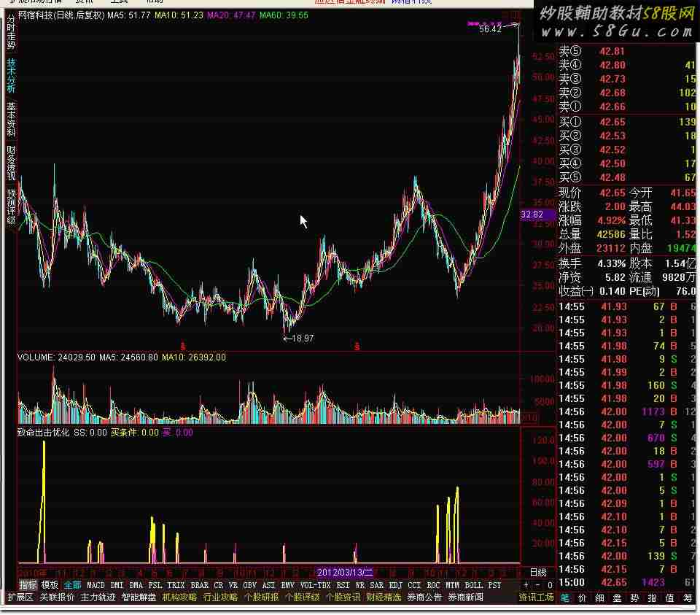
Task: Open the 势 trend tab
Action: [x=634, y=598]
